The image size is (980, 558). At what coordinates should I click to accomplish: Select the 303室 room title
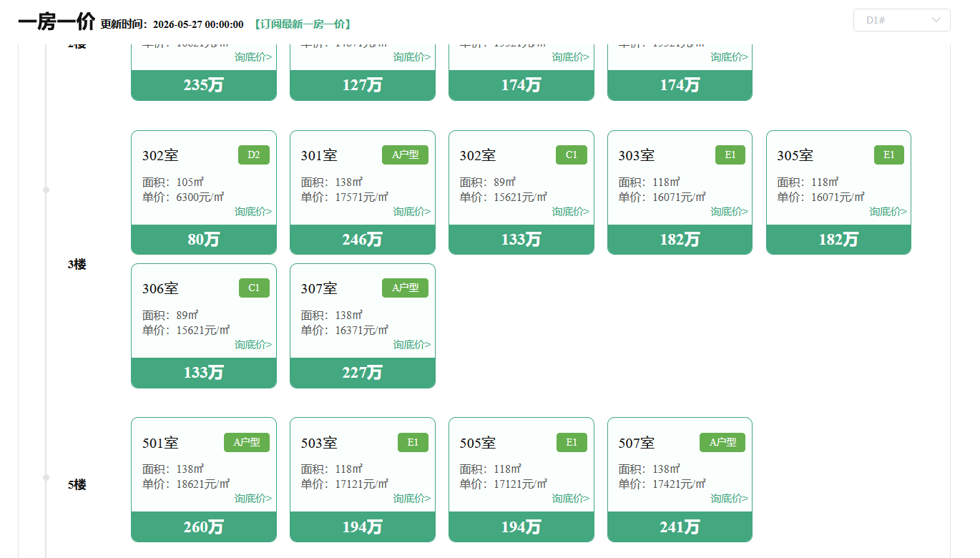click(637, 155)
